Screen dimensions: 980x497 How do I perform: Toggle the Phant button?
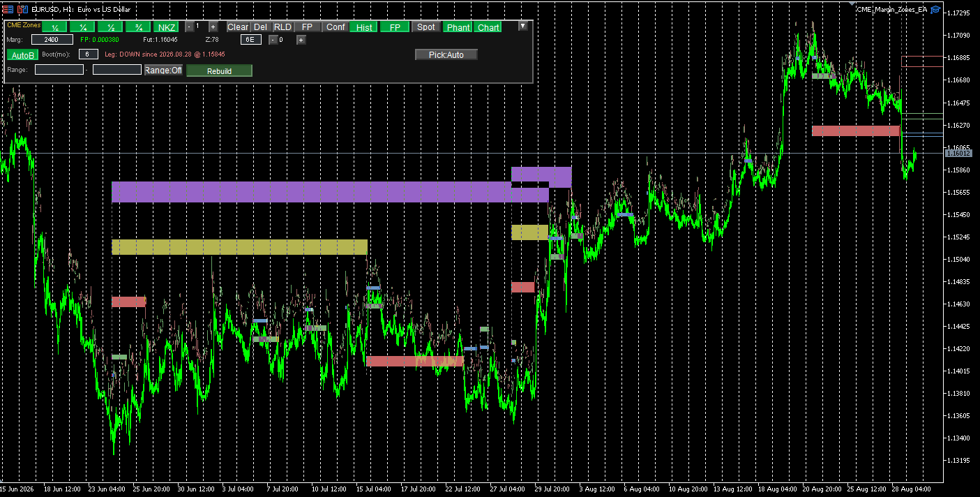click(x=458, y=27)
